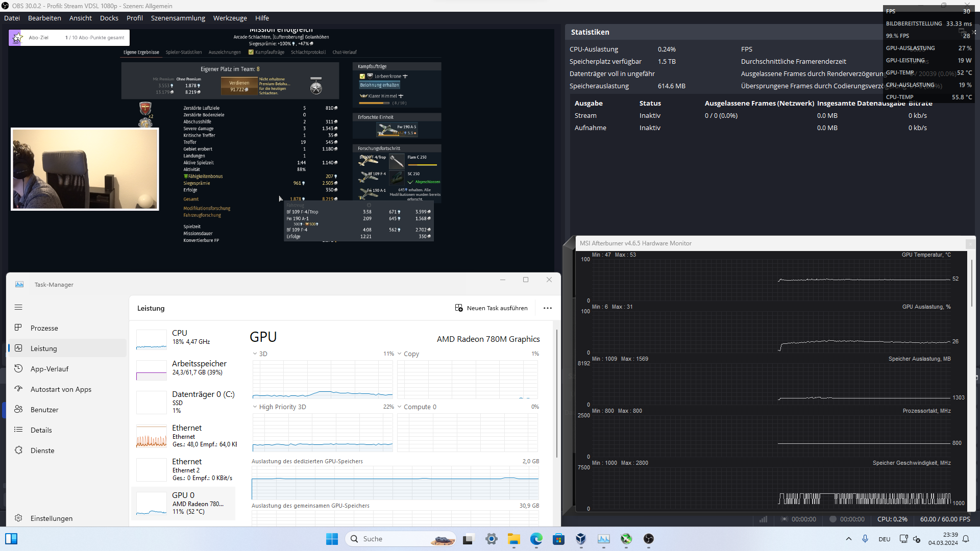Expand the Copy engine graph dropdown
980x551 pixels.
(400, 354)
